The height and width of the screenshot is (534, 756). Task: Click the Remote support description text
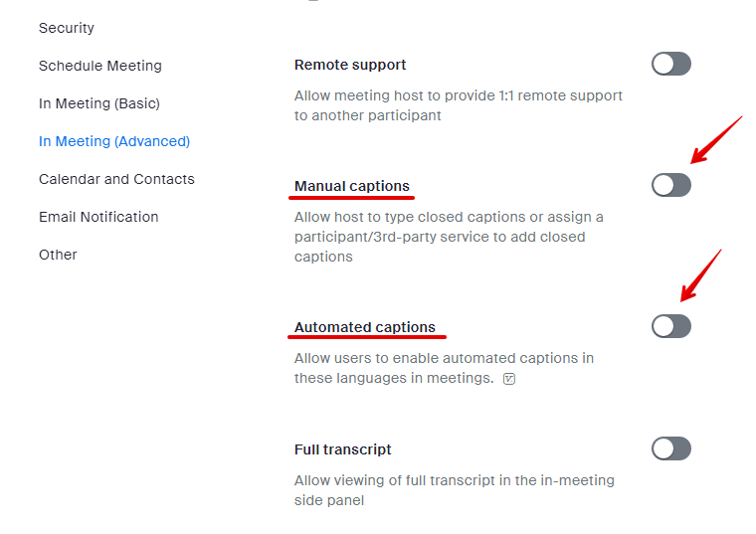click(458, 105)
